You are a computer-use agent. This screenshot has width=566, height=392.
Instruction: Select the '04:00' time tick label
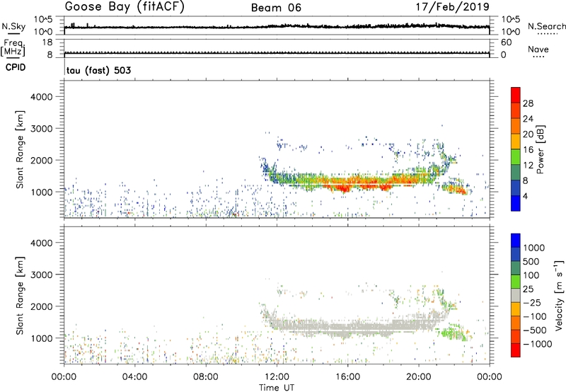point(134,377)
